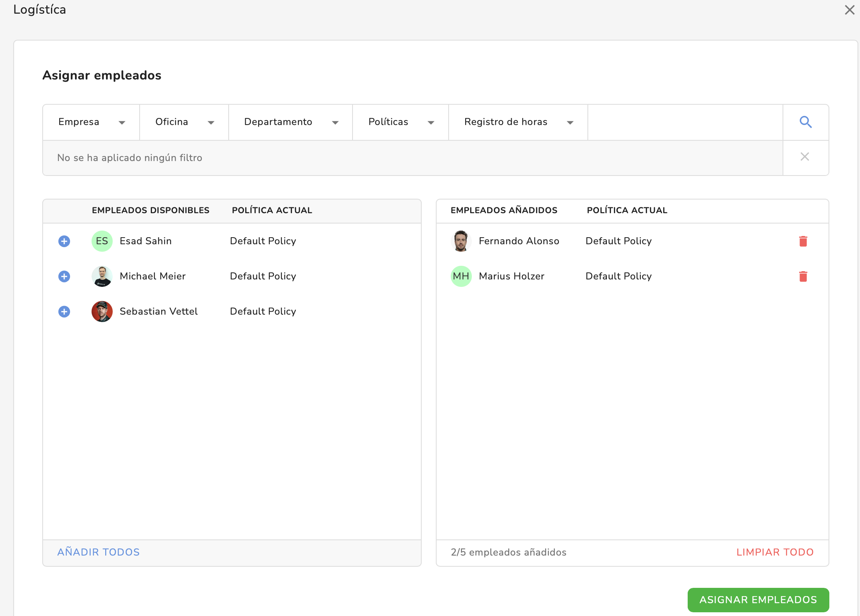
Task: Clear applied filters with the X icon
Action: 804,157
